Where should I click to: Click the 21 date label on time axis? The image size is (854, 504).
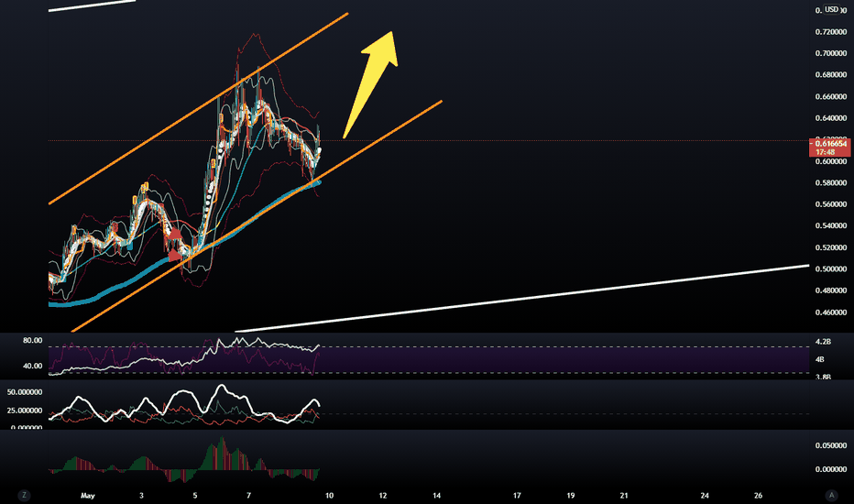(624, 495)
